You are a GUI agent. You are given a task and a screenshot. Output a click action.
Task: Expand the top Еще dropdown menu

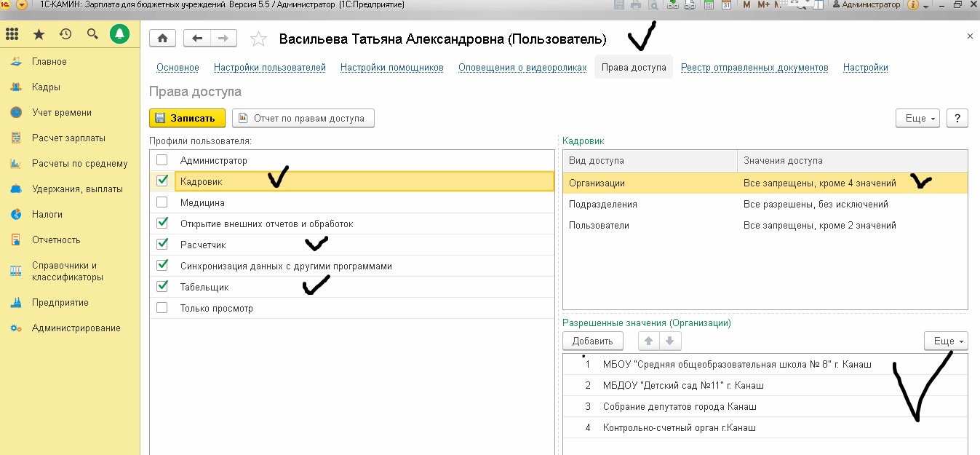[920, 119]
